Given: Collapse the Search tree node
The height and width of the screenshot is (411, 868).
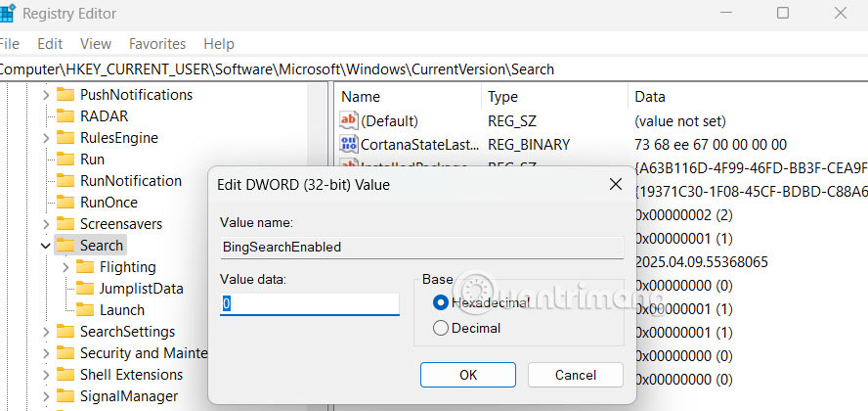Looking at the screenshot, I should click(45, 246).
